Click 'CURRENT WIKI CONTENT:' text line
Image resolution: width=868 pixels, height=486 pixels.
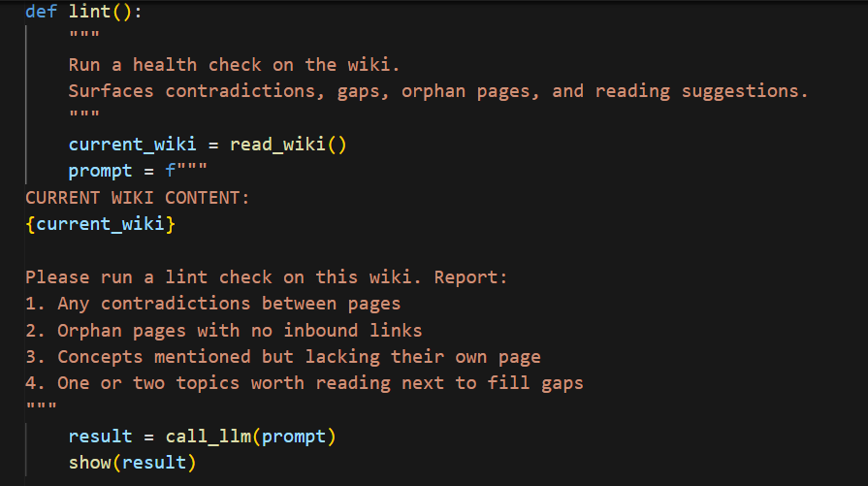point(138,198)
